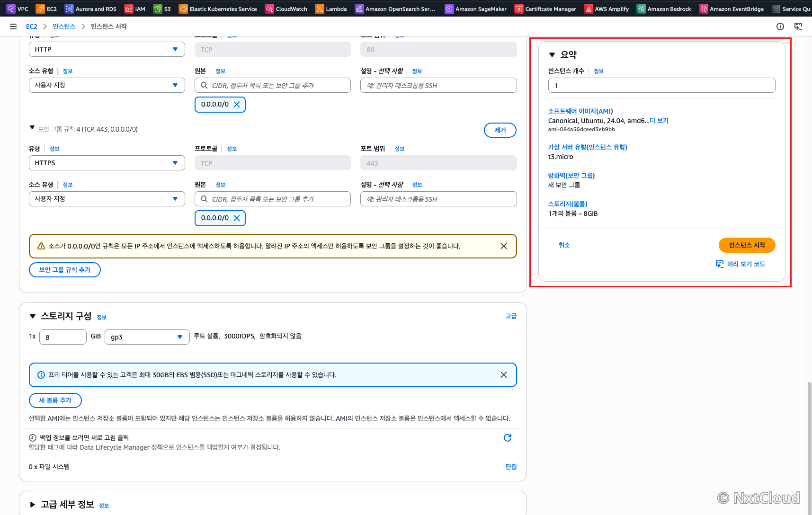This screenshot has width=812, height=515.
Task: Open Certificate Manager shortcut
Action: (x=545, y=9)
